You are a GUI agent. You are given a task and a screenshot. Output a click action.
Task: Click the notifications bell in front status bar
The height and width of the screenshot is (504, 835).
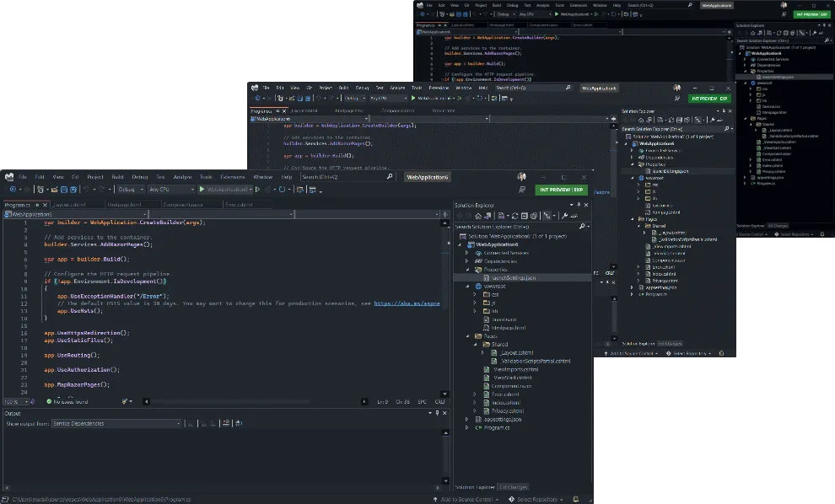click(x=576, y=499)
